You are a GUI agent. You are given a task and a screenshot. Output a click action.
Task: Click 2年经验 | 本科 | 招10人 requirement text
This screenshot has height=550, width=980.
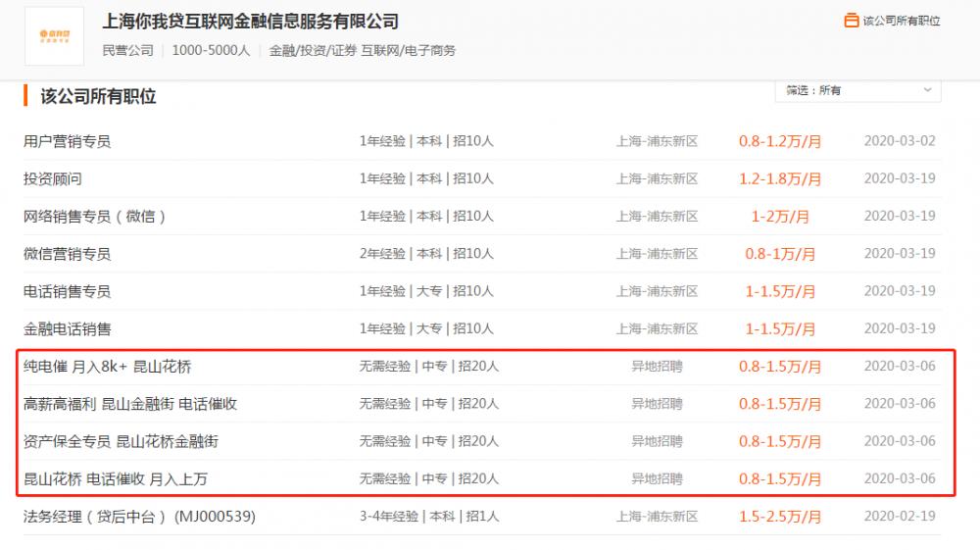(426, 254)
